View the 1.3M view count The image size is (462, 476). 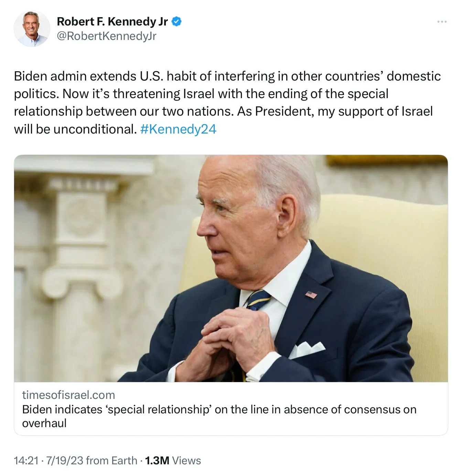point(157,461)
